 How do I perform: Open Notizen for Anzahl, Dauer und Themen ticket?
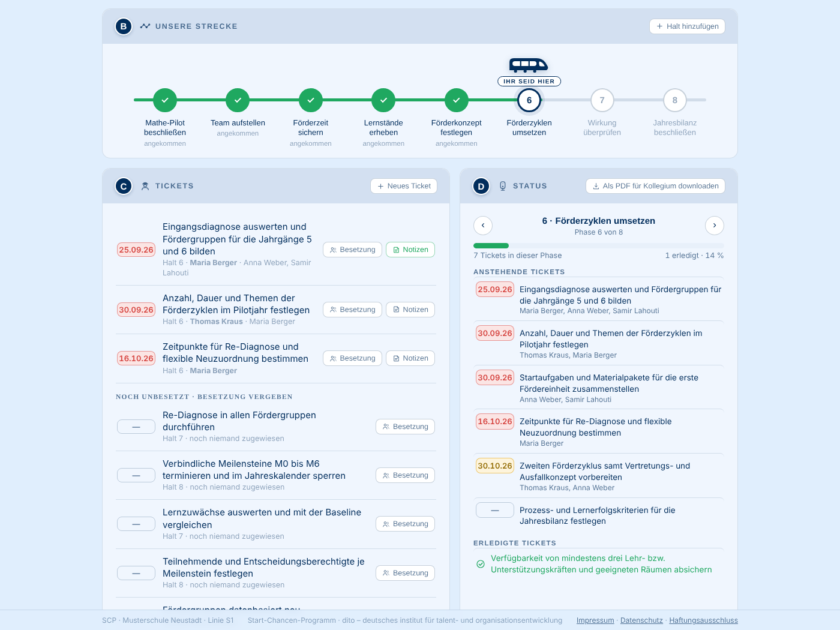[x=410, y=310]
